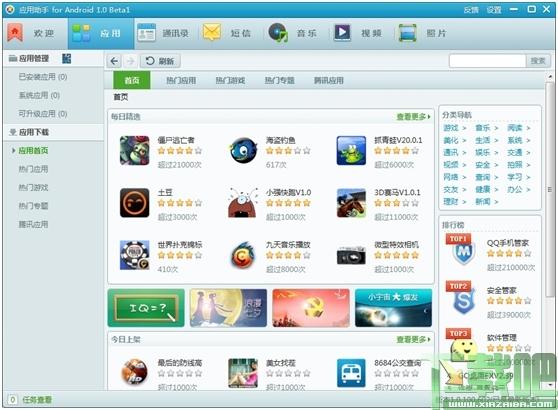Open the 美女找茬 app icon

pos(243,373)
